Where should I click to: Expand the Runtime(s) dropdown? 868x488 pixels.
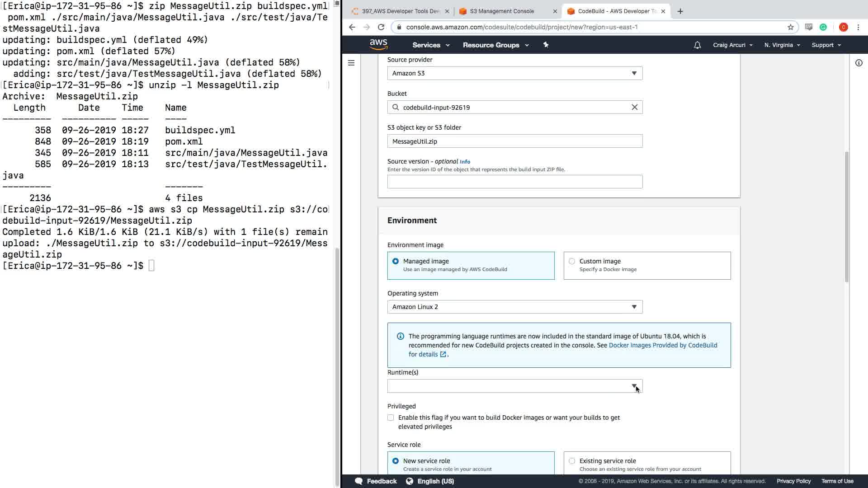(514, 386)
